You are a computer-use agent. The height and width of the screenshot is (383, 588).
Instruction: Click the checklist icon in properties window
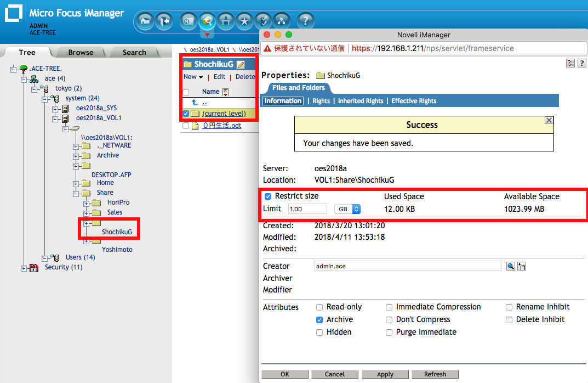(570, 63)
